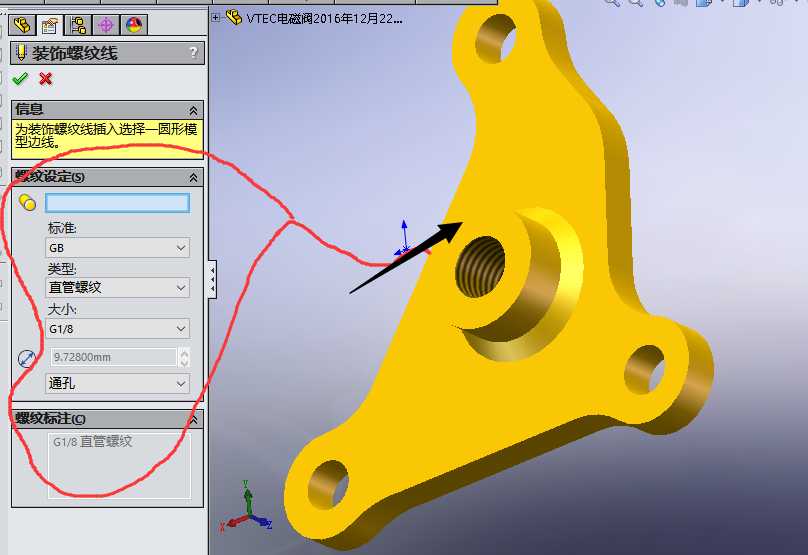Click the diameter value spinner arrows
This screenshot has width=808, height=555.
[184, 357]
